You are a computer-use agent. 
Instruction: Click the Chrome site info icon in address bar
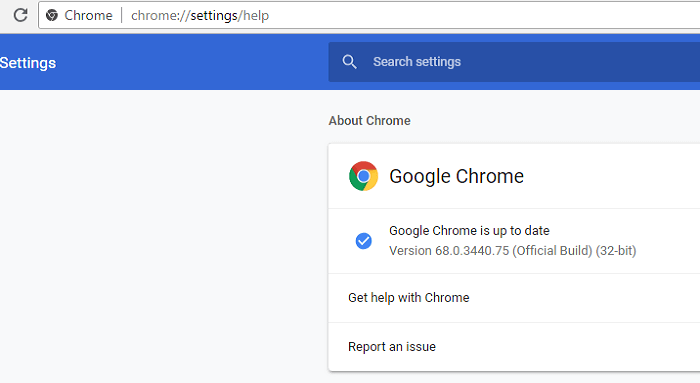[x=52, y=15]
